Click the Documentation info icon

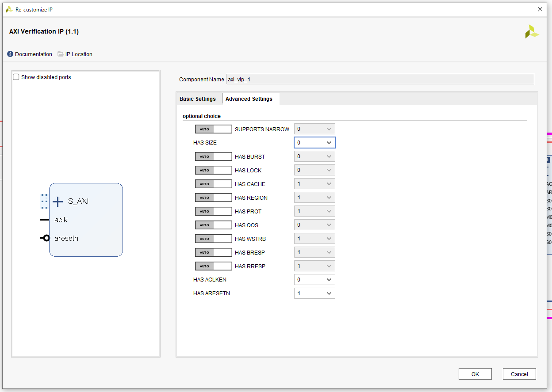point(11,54)
